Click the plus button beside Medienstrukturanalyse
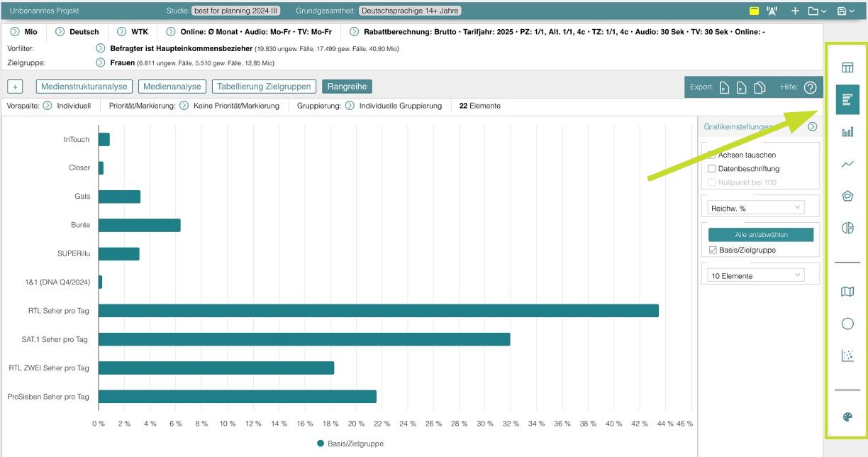 point(16,87)
